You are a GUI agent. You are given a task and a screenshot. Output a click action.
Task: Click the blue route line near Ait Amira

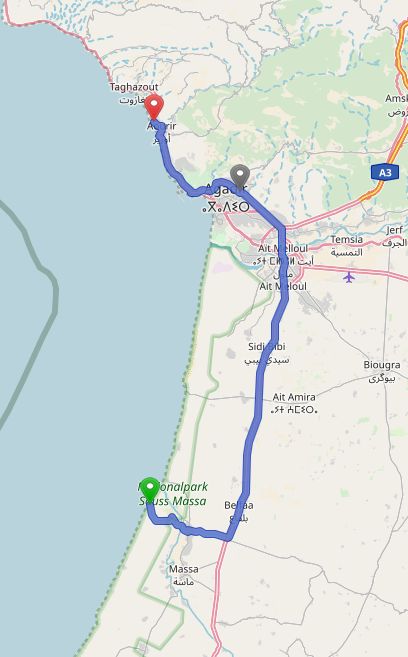(x=258, y=402)
